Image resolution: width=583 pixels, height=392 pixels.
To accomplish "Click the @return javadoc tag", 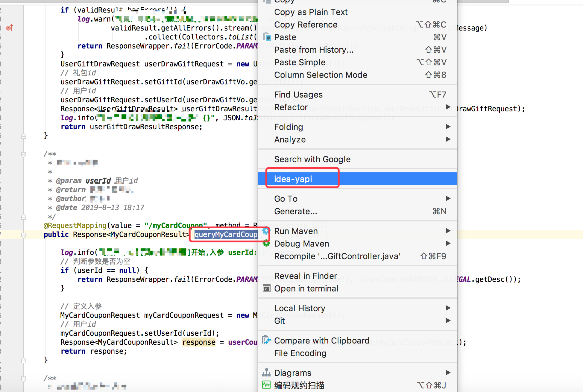I will pos(71,190).
